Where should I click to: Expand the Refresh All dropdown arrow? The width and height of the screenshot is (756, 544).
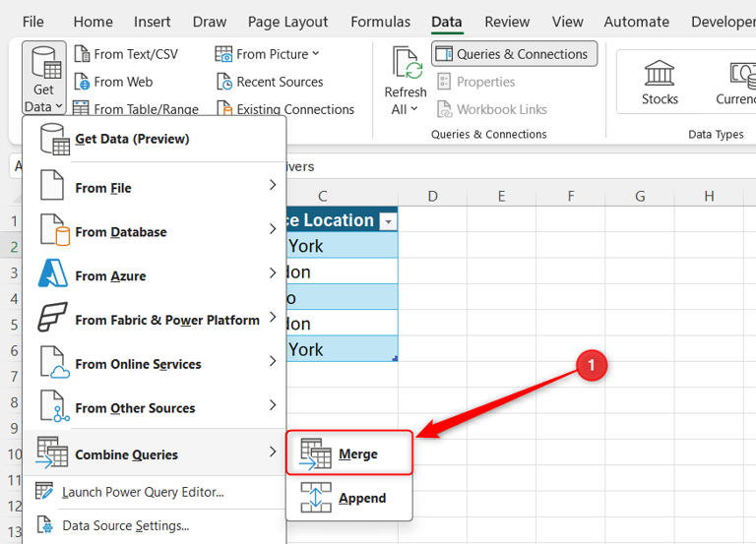point(413,109)
